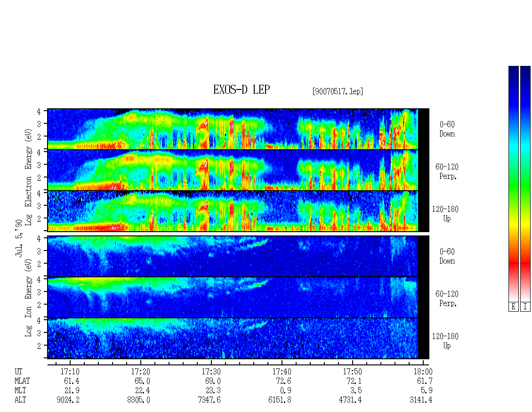Select the 17:30 time tick label

(211, 372)
